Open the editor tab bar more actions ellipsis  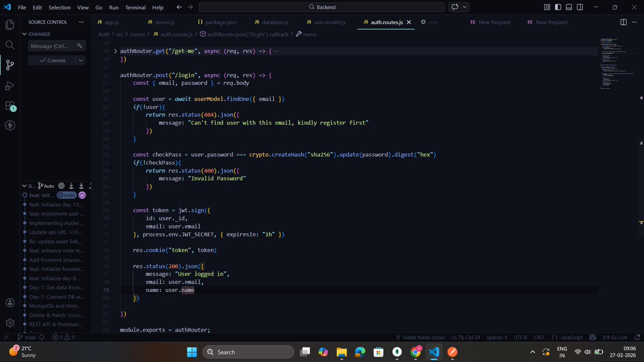[634, 22]
